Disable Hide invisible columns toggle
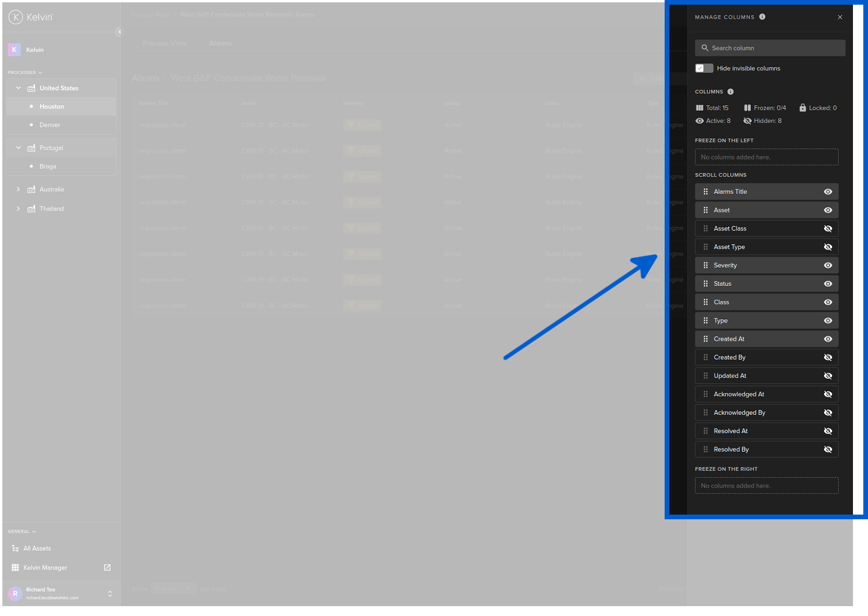 tap(704, 68)
